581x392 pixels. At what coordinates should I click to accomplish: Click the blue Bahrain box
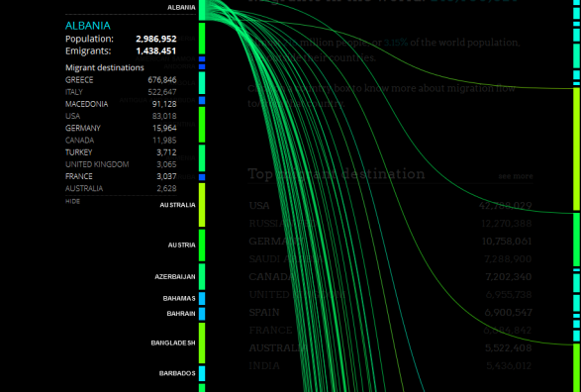coord(202,314)
